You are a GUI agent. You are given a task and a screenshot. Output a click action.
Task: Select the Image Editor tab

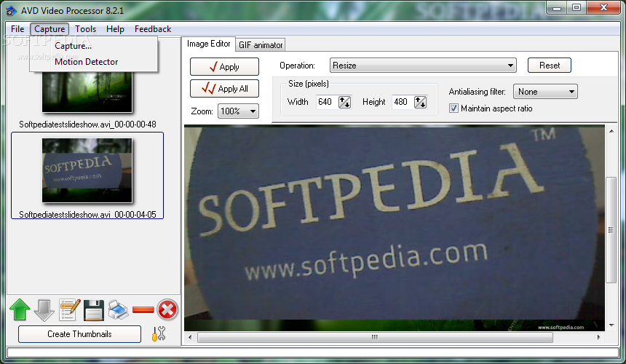(208, 44)
